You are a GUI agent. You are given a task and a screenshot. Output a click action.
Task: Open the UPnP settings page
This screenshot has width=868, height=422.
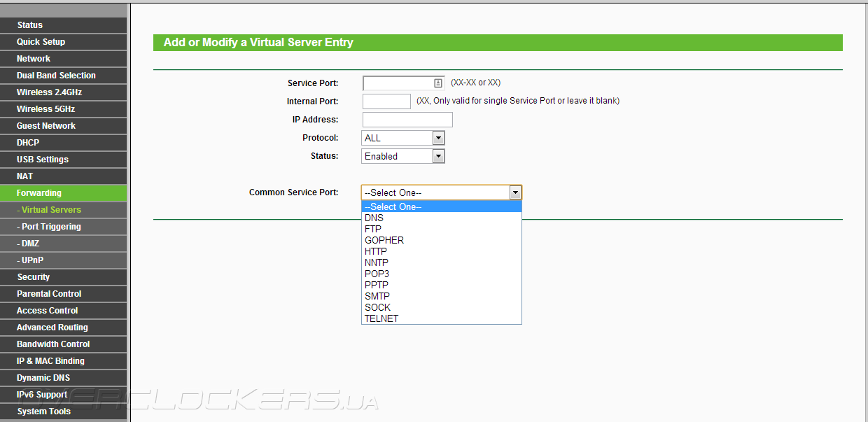(x=64, y=260)
